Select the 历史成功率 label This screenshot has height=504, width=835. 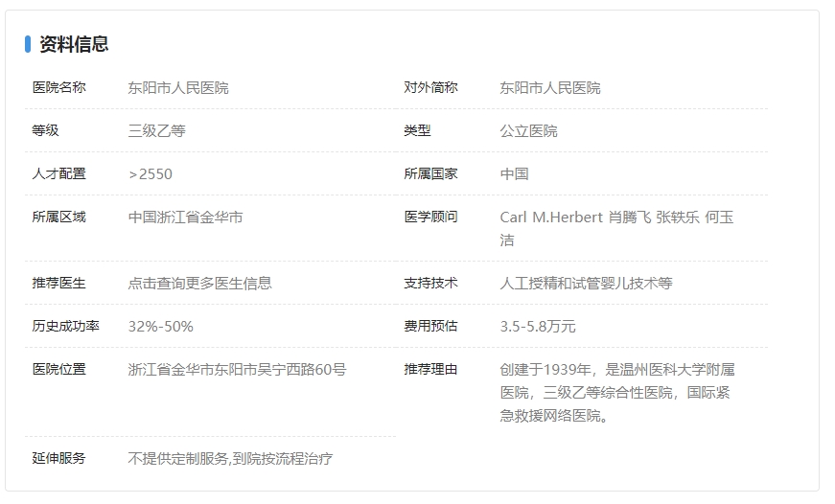click(x=65, y=326)
